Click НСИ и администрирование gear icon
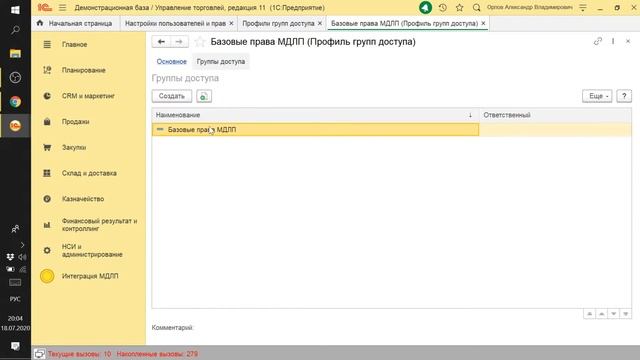The image size is (640, 360). [x=47, y=250]
